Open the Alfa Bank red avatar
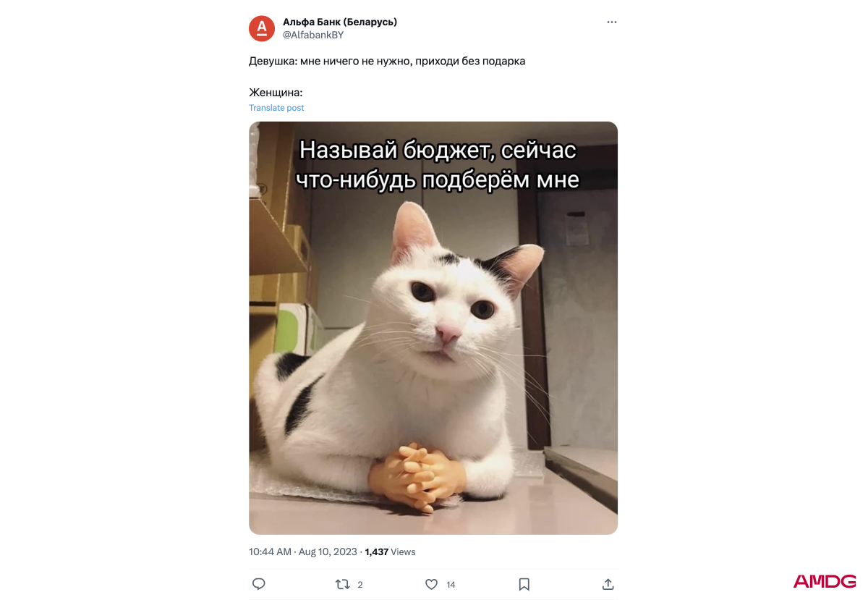This screenshot has width=868, height=600. (x=262, y=28)
